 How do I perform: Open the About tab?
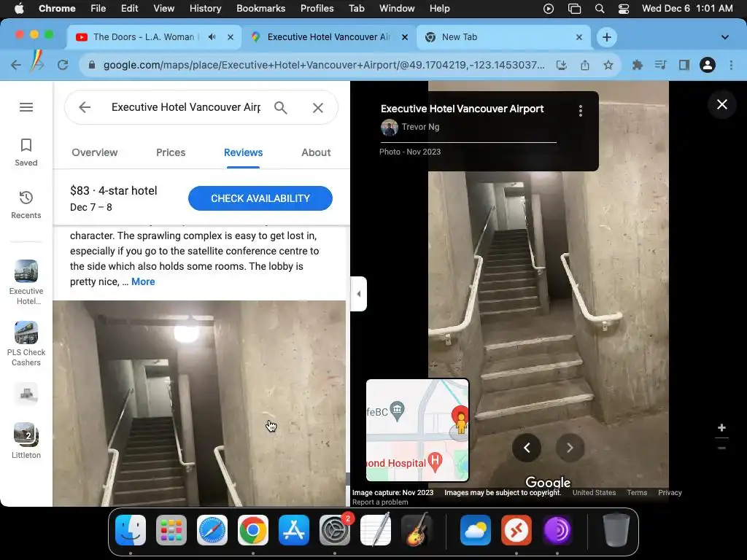click(316, 153)
